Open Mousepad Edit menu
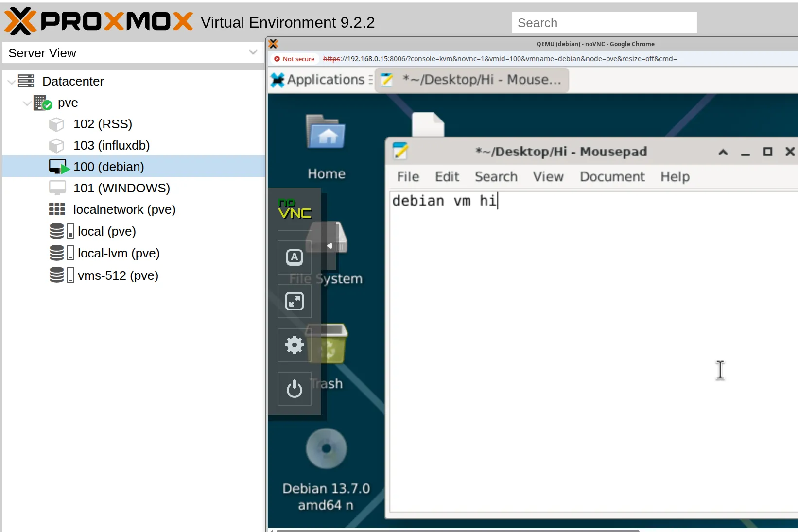The height and width of the screenshot is (532, 798). [x=447, y=177]
